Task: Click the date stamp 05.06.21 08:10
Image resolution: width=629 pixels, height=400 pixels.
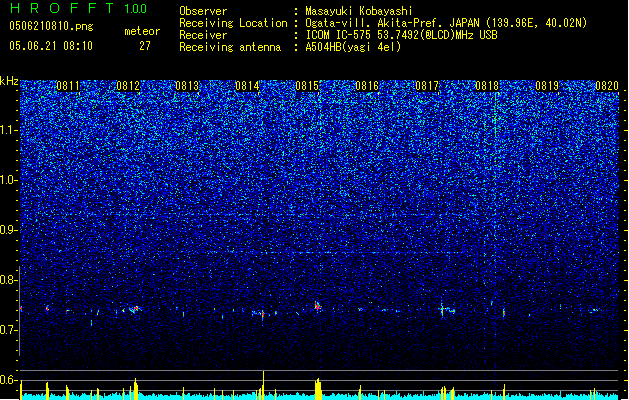Action: point(51,46)
